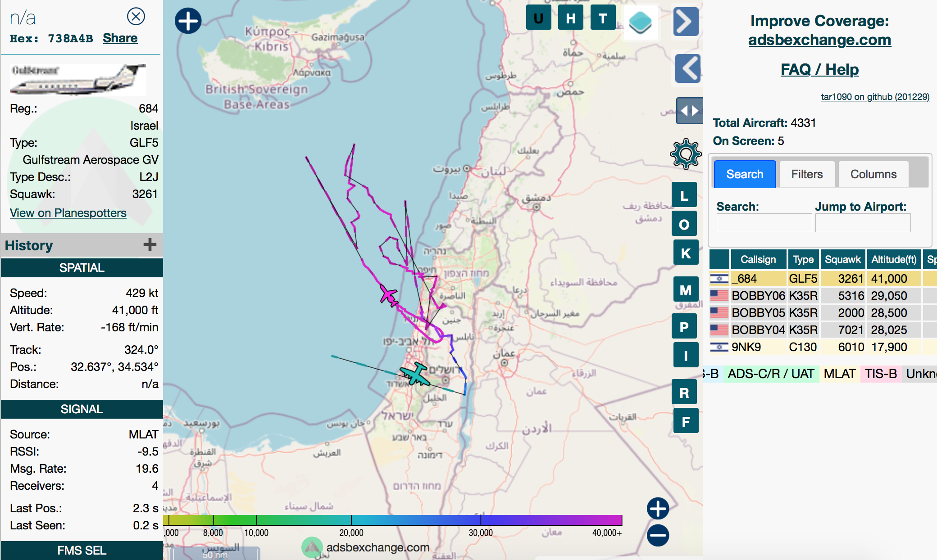Viewport: 937px width, 560px height.
Task: Toggle the U map button
Action: pos(538,18)
